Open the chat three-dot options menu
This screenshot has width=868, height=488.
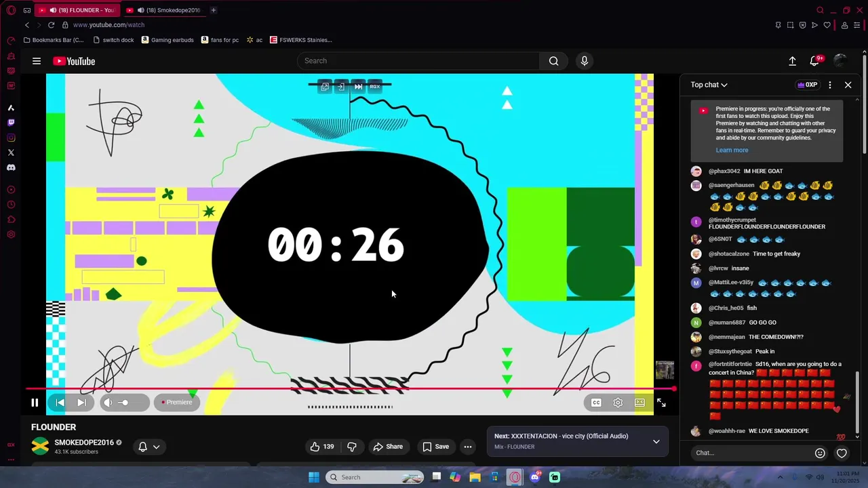(x=830, y=85)
